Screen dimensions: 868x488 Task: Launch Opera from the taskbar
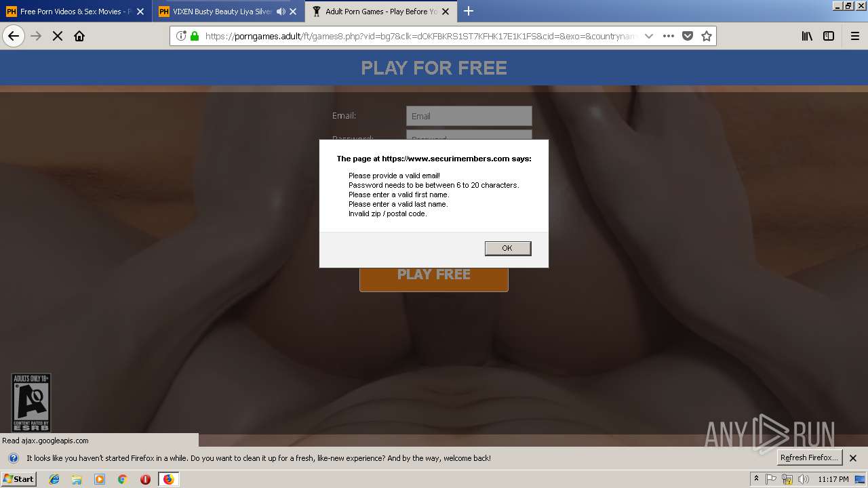145,479
